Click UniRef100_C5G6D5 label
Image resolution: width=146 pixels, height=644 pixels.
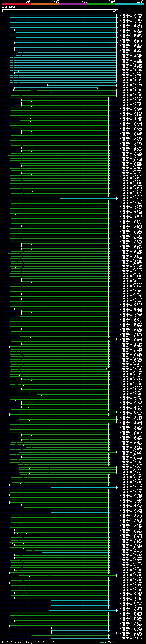[131, 65]
